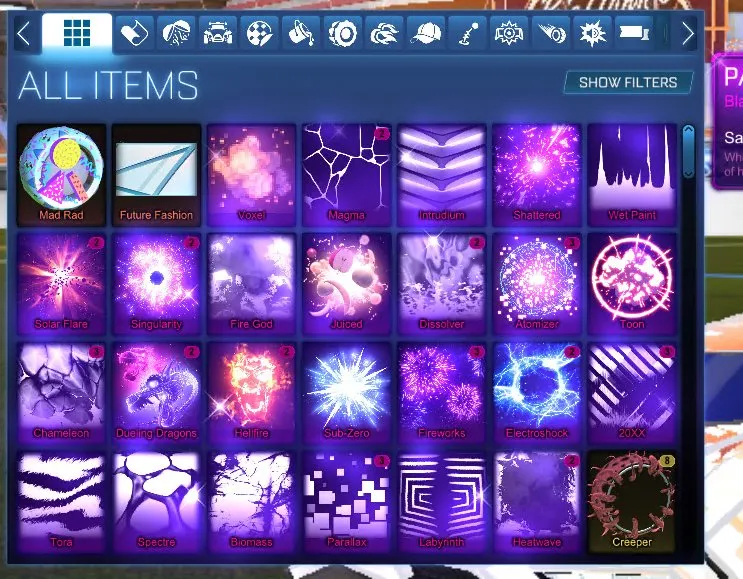Select the Electroshock goal explosion
Image resolution: width=743 pixels, height=579 pixels.
[x=537, y=393]
